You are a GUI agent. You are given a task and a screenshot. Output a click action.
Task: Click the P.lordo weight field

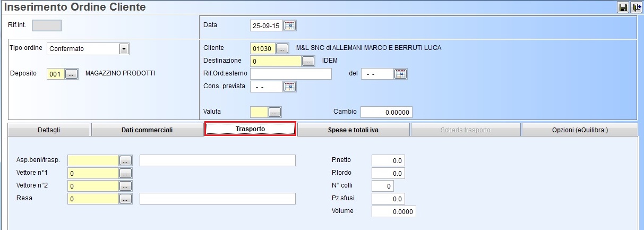[388, 173]
